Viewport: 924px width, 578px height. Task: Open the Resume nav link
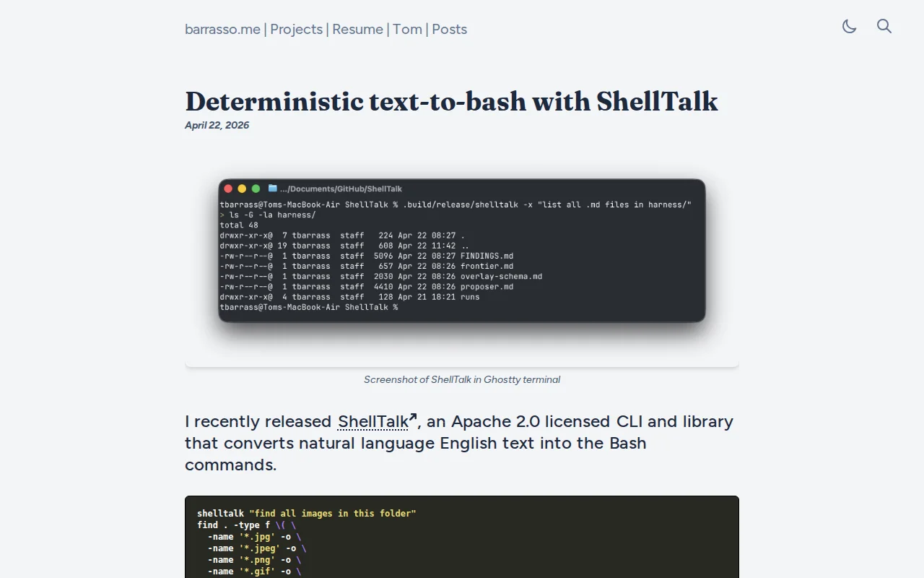tap(357, 30)
